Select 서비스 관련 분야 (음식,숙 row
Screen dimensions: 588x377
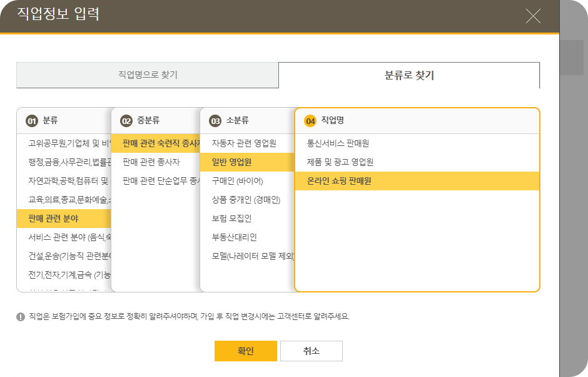64,237
